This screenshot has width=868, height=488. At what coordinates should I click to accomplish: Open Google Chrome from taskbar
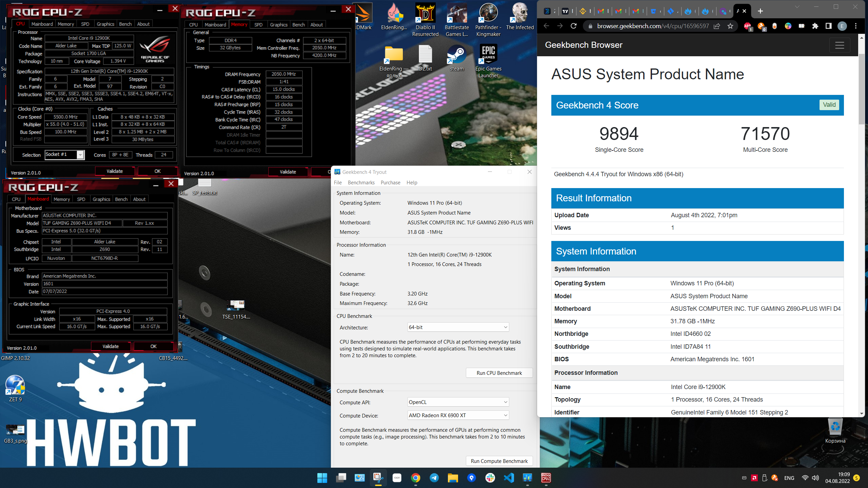(415, 478)
